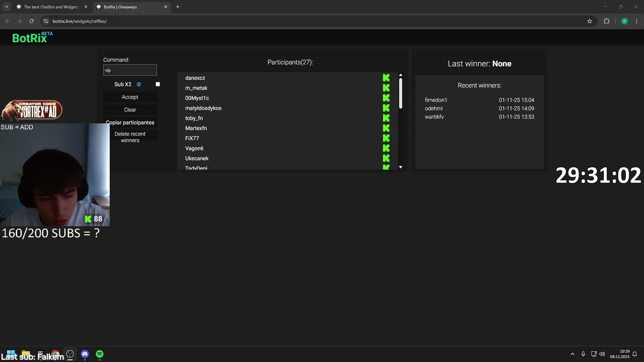Open Discord from the taskbar

point(85,354)
